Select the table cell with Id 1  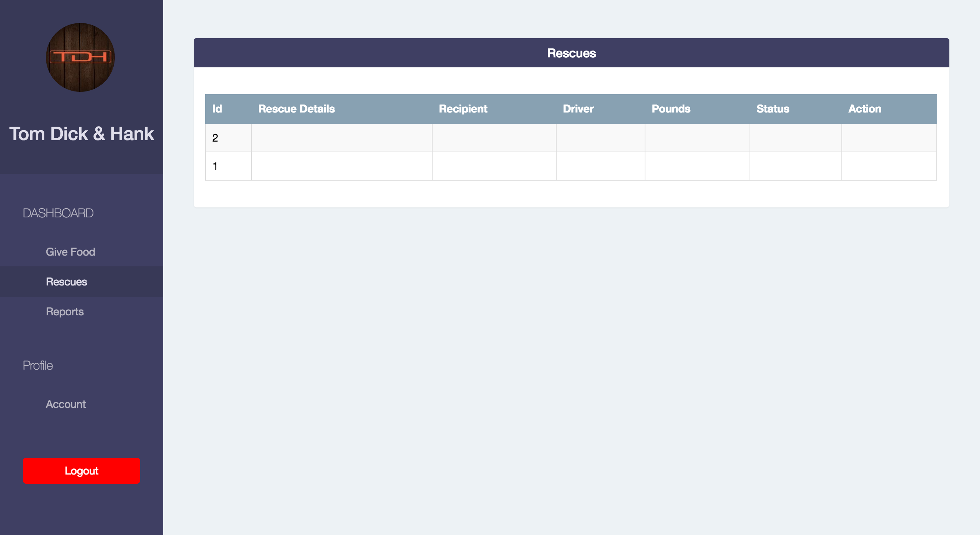[x=229, y=166]
